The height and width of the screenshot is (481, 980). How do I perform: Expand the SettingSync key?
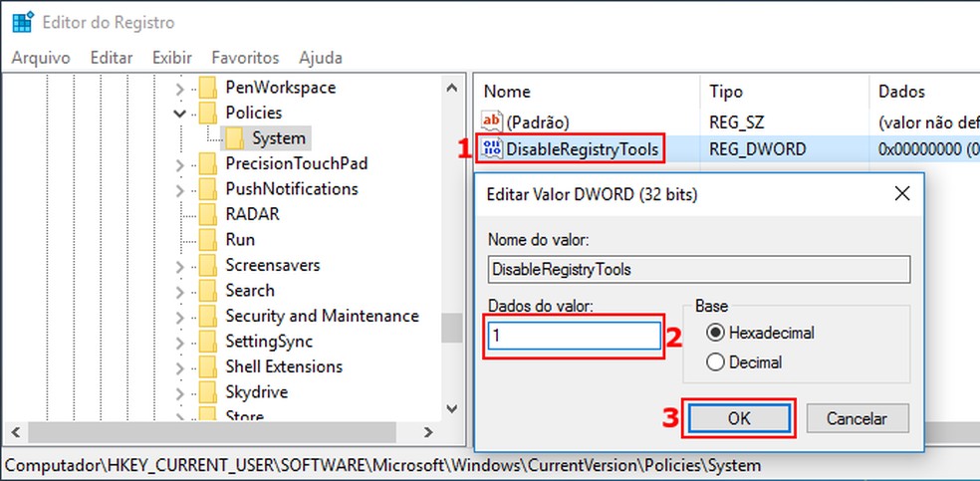(180, 343)
